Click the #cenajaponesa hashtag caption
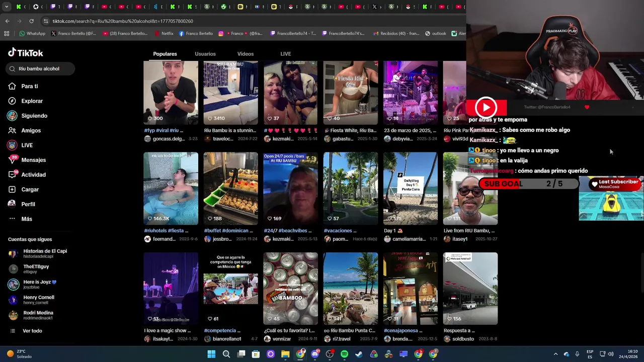This screenshot has width=644, height=362. (x=402, y=330)
